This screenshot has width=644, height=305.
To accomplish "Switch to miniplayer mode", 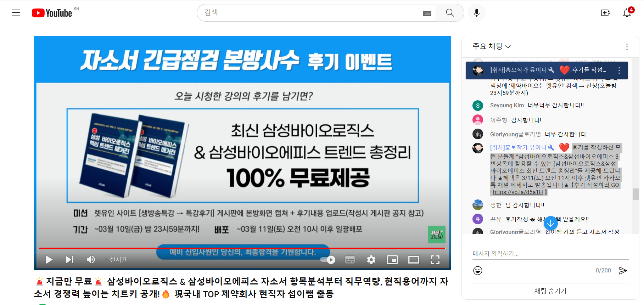I will 392,260.
